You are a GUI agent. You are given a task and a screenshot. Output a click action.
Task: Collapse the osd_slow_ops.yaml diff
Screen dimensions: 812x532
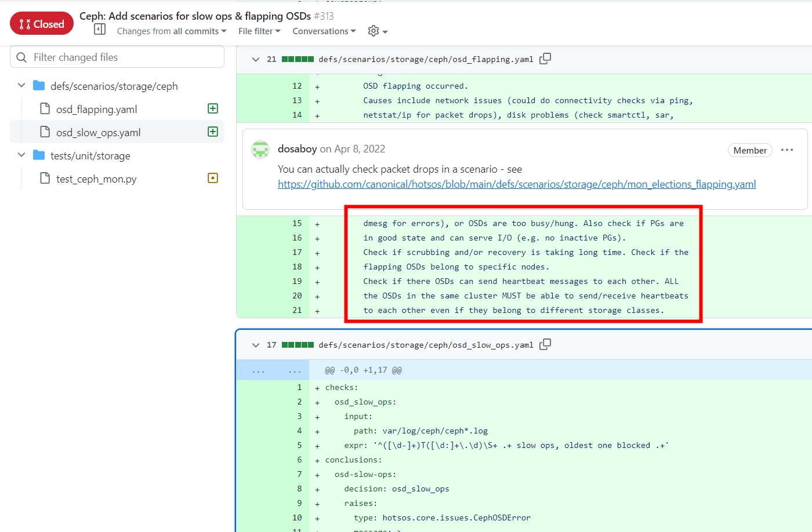255,345
